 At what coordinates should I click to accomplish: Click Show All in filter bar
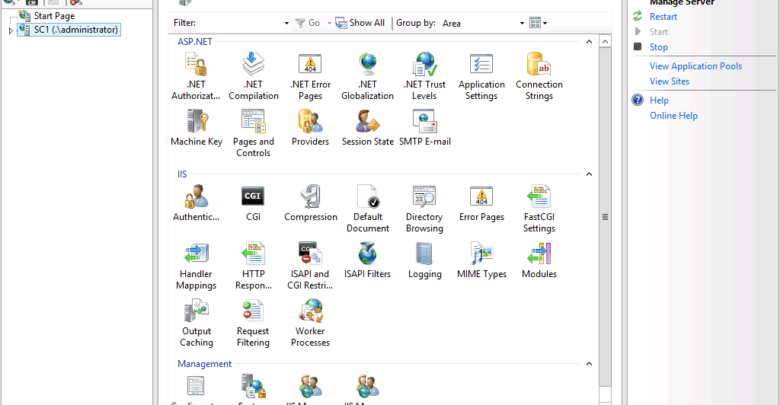360,23
